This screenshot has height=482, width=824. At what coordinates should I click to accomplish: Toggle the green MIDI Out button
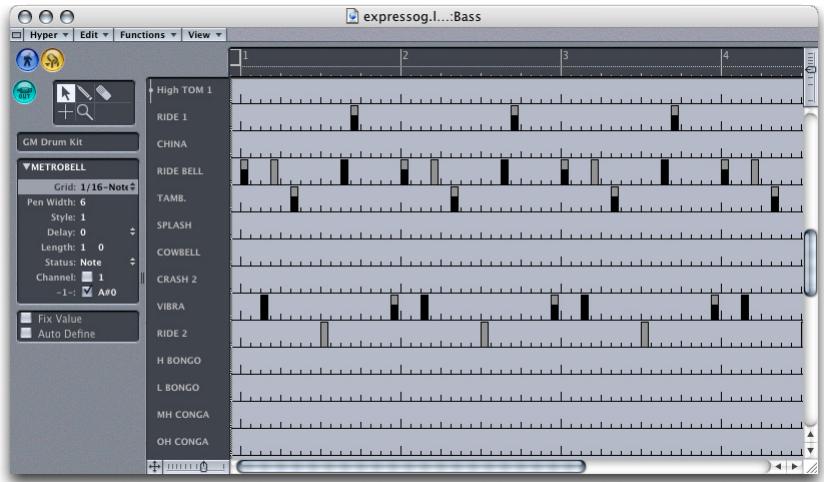tap(25, 93)
